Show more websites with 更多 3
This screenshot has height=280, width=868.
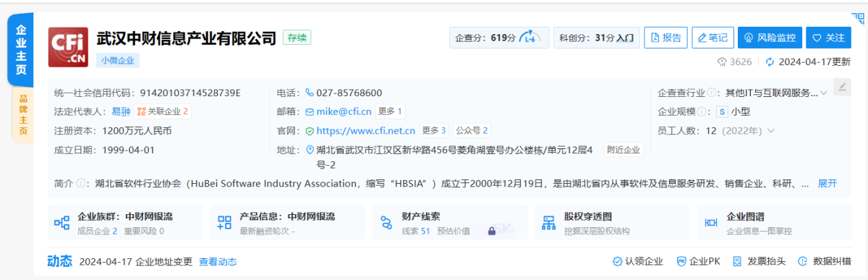[x=434, y=131]
